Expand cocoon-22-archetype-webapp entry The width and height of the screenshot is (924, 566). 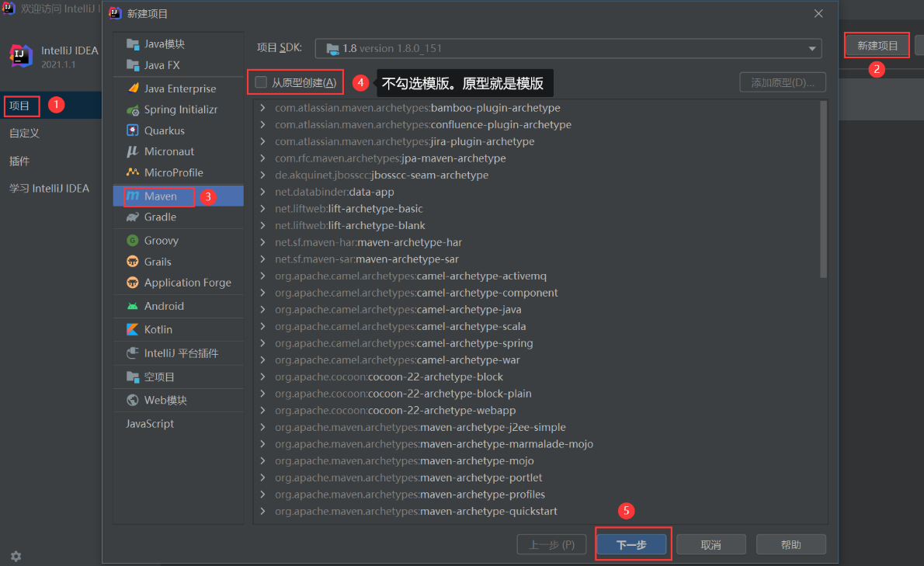(x=262, y=411)
